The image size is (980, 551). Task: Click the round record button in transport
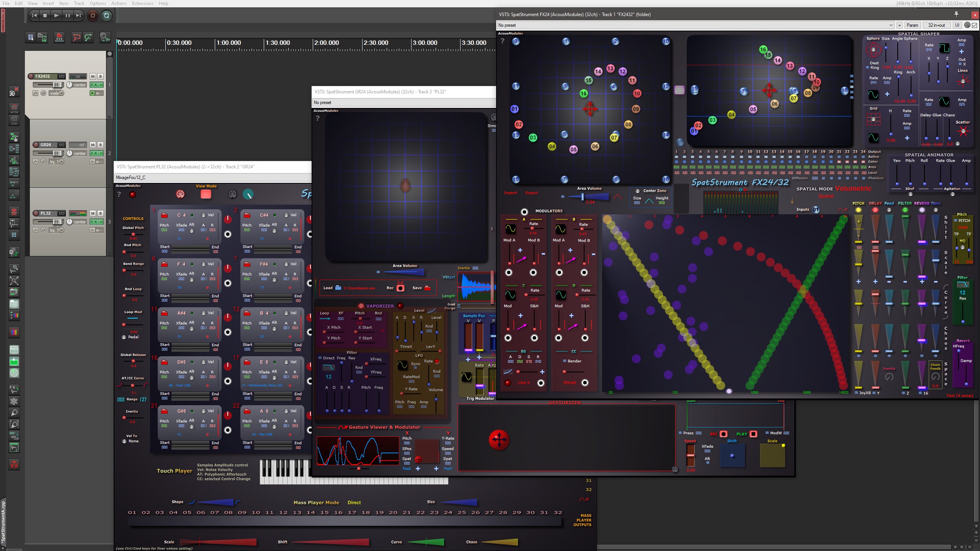93,16
